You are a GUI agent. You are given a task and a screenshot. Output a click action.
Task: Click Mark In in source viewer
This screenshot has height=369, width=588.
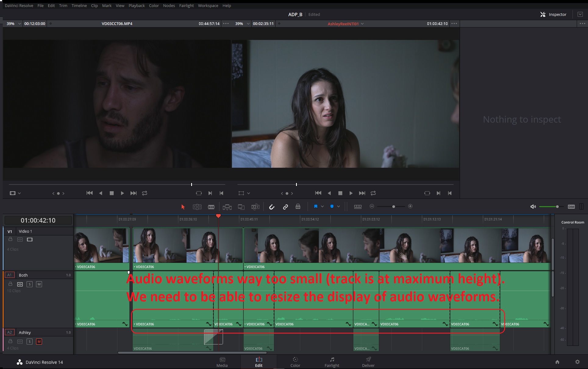[210, 193]
